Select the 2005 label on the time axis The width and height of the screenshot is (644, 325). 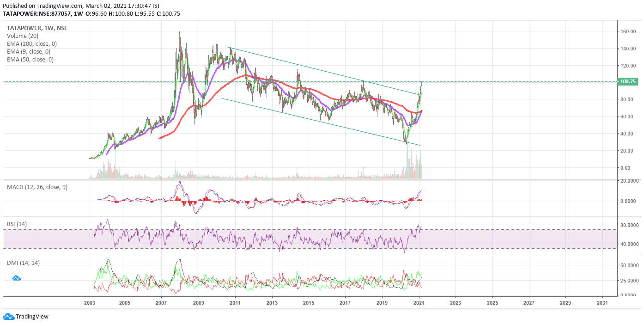pos(124,303)
